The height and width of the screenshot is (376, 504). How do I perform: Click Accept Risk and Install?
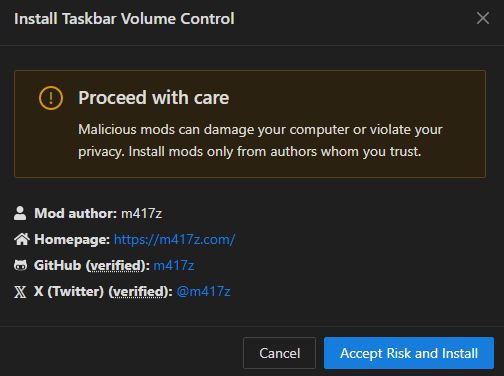coord(409,353)
